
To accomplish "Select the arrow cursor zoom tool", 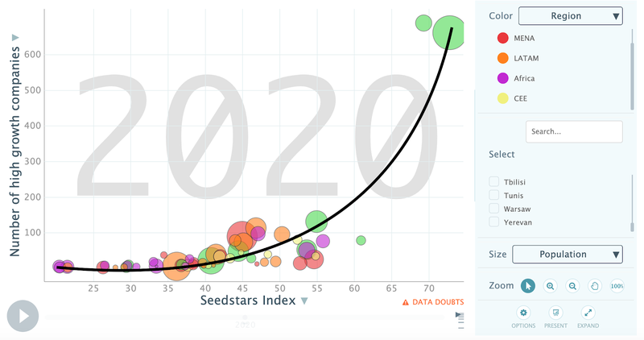I will 528,286.
